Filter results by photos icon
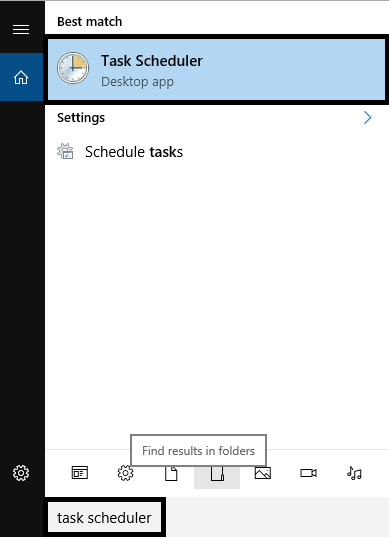The width and height of the screenshot is (389, 537). click(x=263, y=473)
